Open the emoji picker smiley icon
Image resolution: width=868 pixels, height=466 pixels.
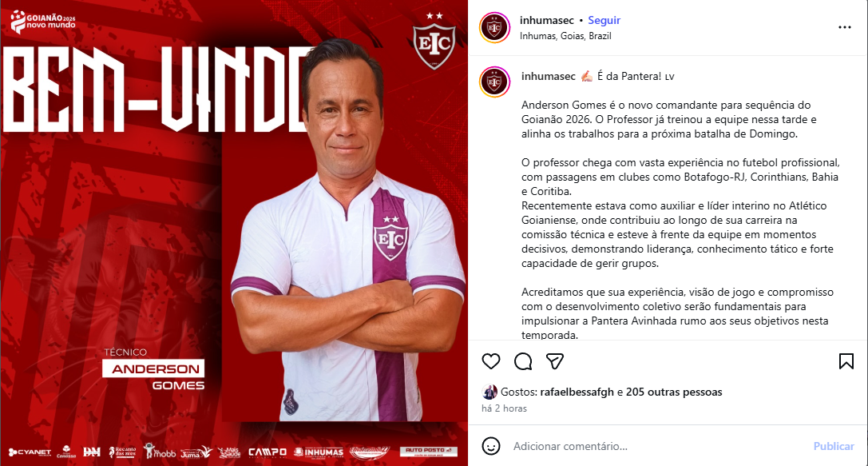(x=491, y=446)
